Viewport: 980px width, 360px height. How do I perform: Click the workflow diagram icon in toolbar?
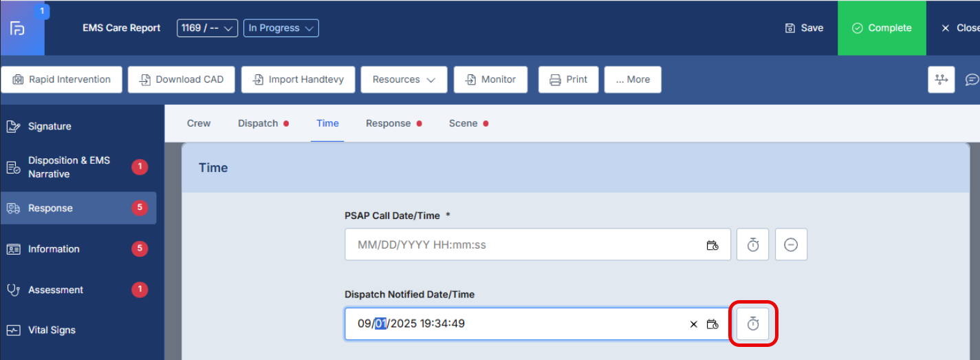941,80
